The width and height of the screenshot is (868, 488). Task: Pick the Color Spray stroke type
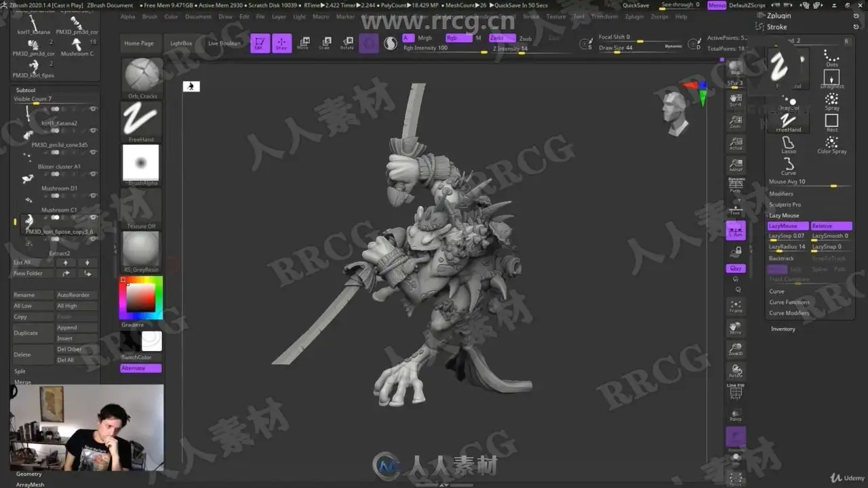pyautogui.click(x=831, y=145)
